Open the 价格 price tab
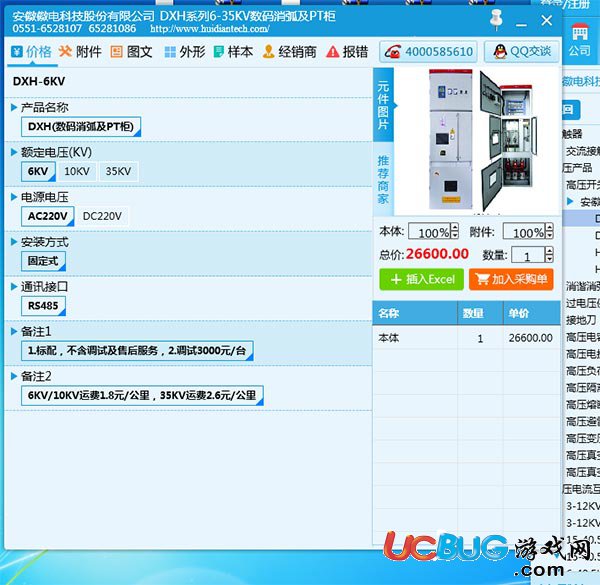 coord(31,52)
